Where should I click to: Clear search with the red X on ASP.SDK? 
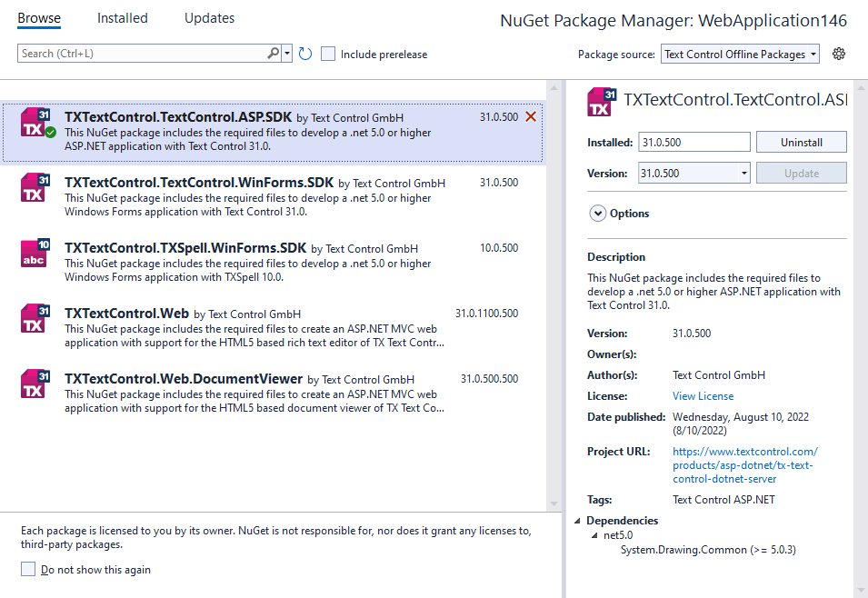tap(532, 116)
